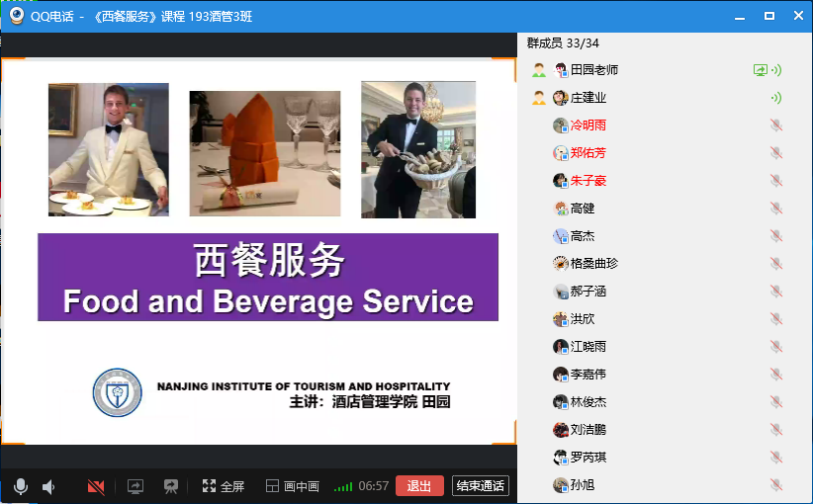
Task: Click the muted mic icon for 李嘉伟
Action: (x=776, y=374)
